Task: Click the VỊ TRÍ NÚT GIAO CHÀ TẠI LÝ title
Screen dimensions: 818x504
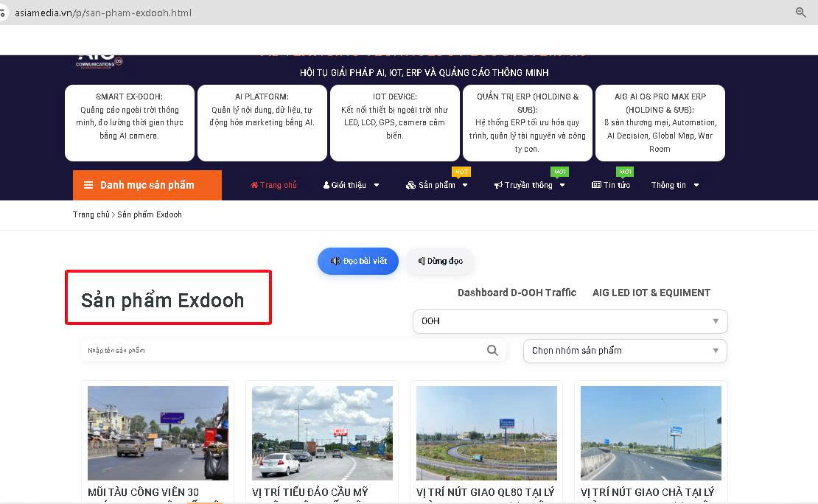Action: [x=648, y=492]
